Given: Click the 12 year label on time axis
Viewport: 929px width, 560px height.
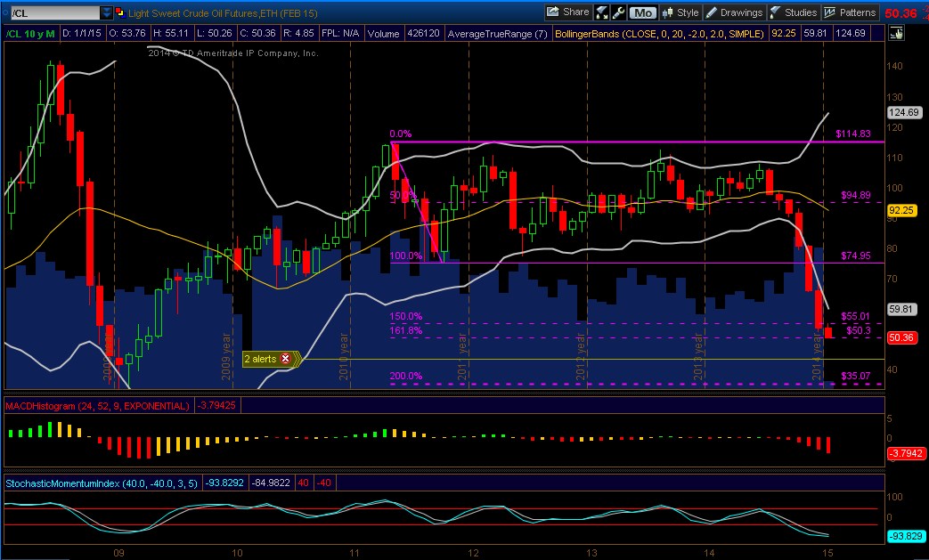Looking at the screenshot, I should click(473, 553).
